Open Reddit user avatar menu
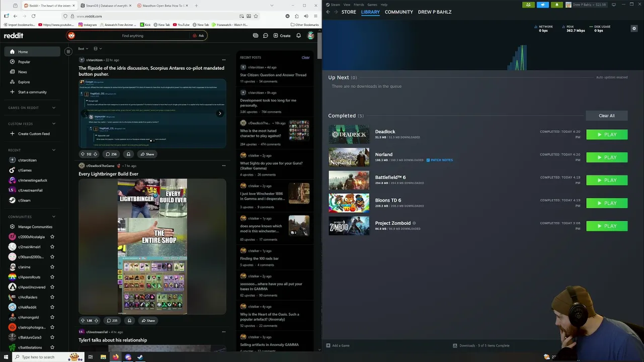This screenshot has height=362, width=644. click(x=311, y=36)
